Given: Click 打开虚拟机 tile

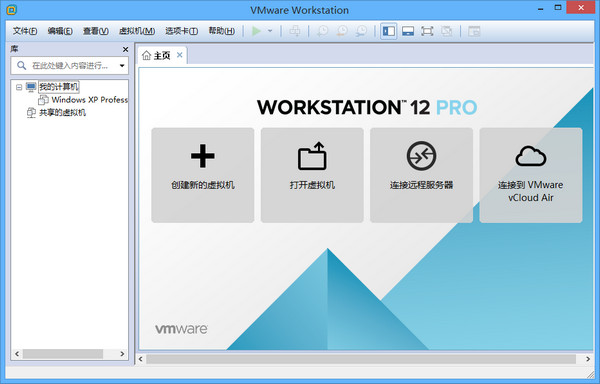Looking at the screenshot, I should (312, 175).
